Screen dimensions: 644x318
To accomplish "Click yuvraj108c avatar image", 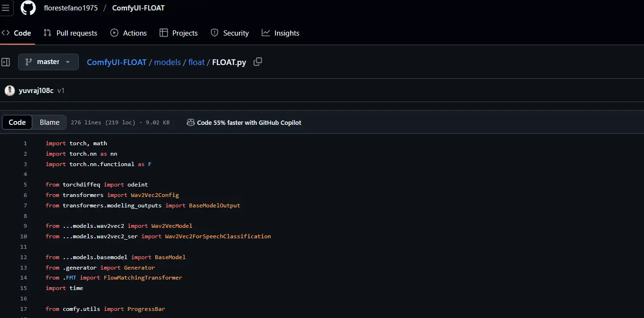I will click(x=9, y=91).
